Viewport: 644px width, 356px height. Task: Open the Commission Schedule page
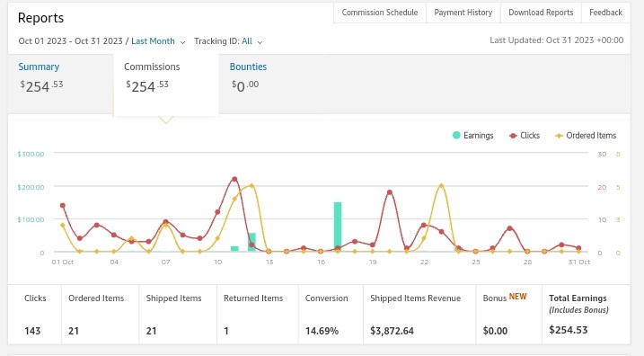tap(380, 13)
